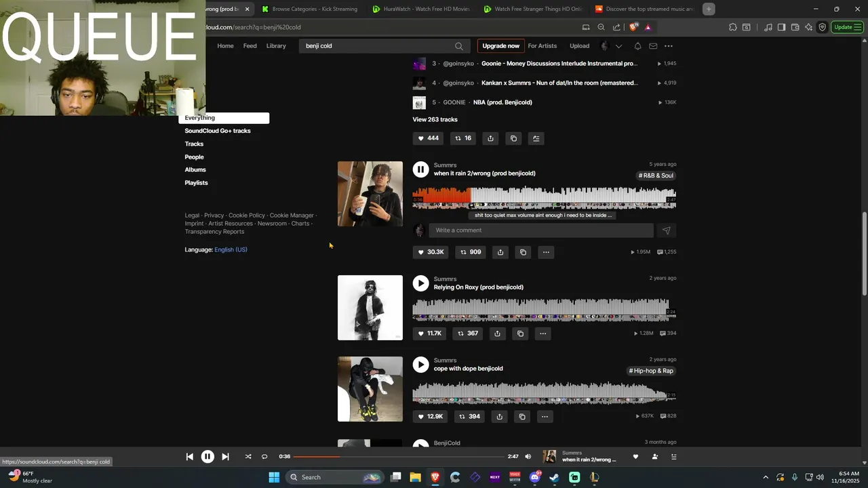
Task: Click the Write a comment field
Action: tap(541, 230)
